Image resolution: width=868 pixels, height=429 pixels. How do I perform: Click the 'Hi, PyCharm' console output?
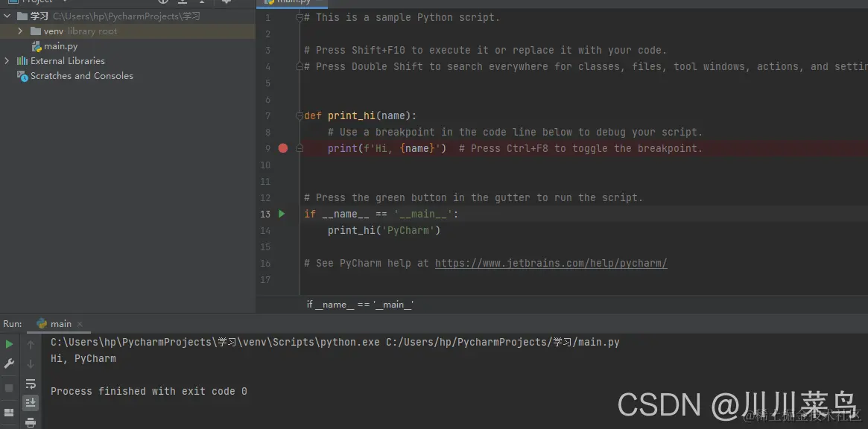point(83,359)
